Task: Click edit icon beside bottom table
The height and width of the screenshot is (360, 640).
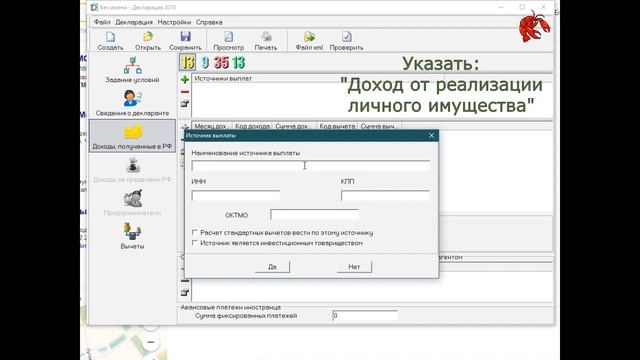Action: (184, 292)
